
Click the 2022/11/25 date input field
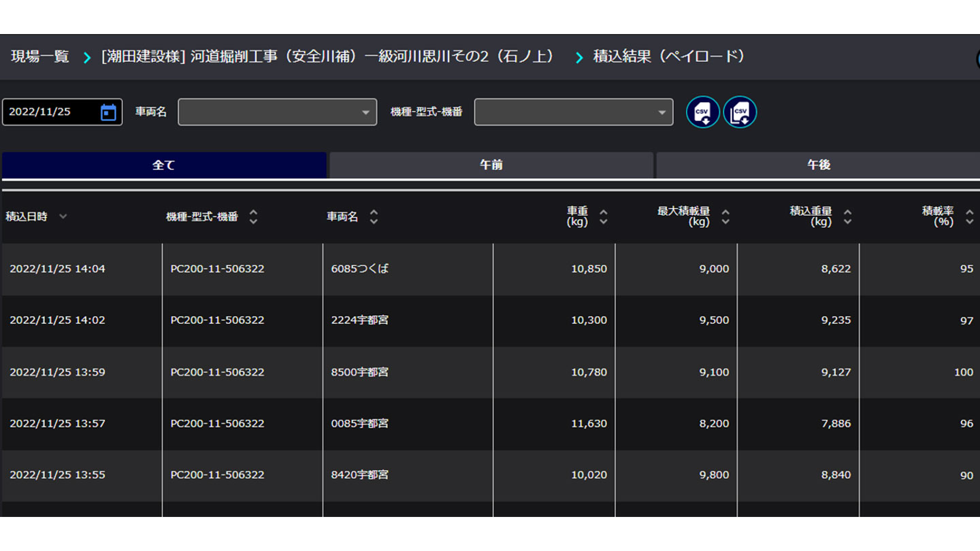[51, 112]
